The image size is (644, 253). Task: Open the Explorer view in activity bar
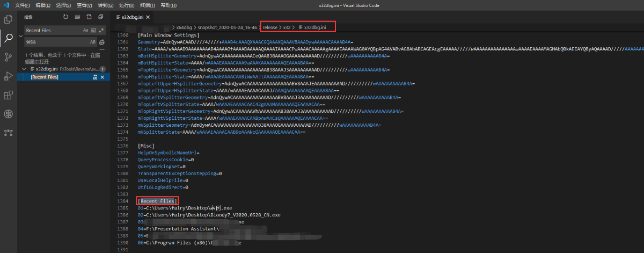(8, 19)
